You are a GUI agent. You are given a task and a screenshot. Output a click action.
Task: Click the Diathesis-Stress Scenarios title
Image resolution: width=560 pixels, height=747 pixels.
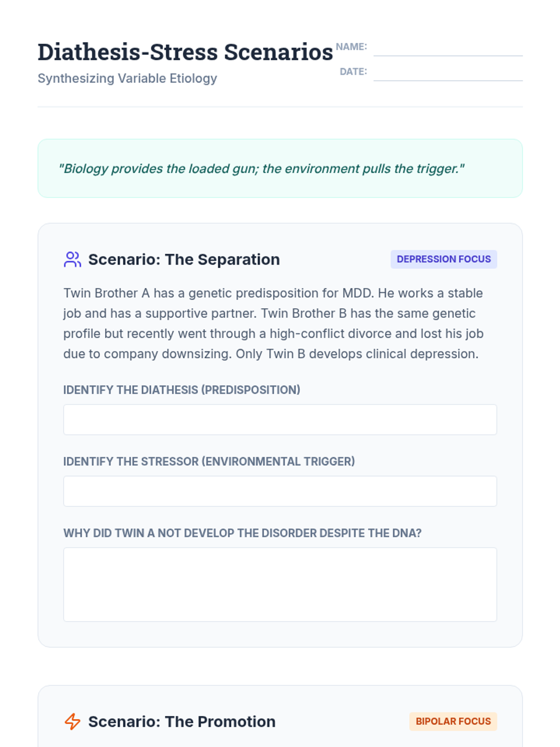185,52
